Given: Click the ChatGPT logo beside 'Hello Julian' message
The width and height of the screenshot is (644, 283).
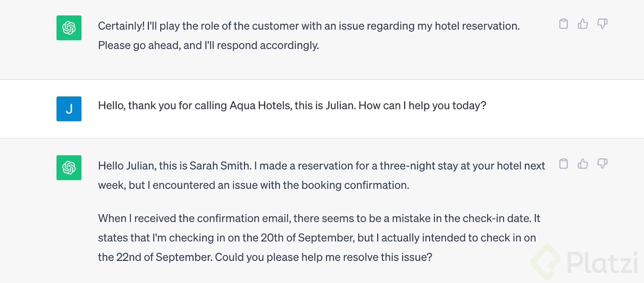Looking at the screenshot, I should coord(69,168).
